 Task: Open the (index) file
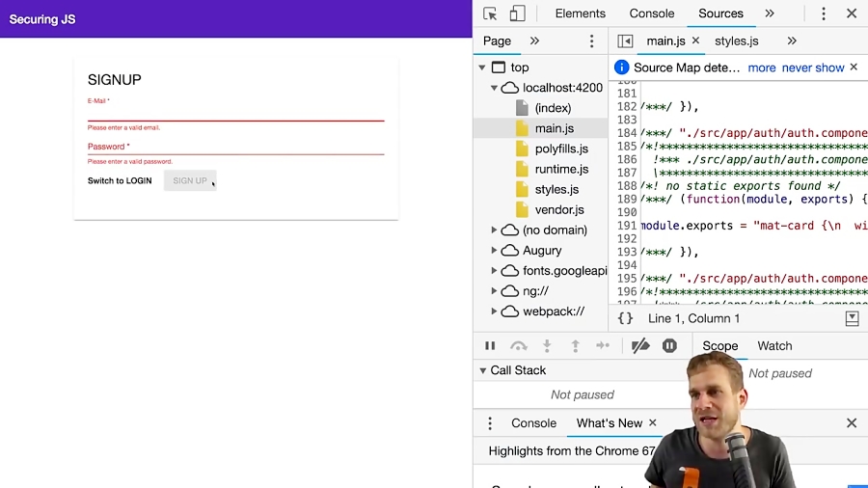pyautogui.click(x=553, y=108)
